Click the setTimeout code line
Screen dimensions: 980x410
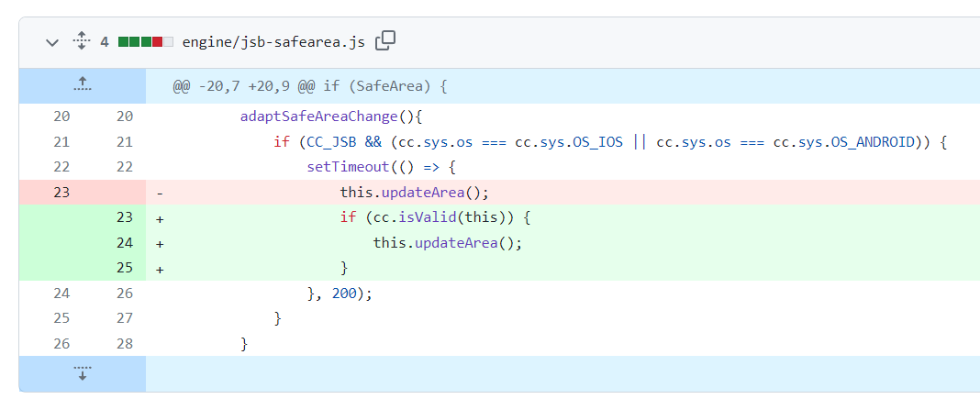(x=381, y=167)
